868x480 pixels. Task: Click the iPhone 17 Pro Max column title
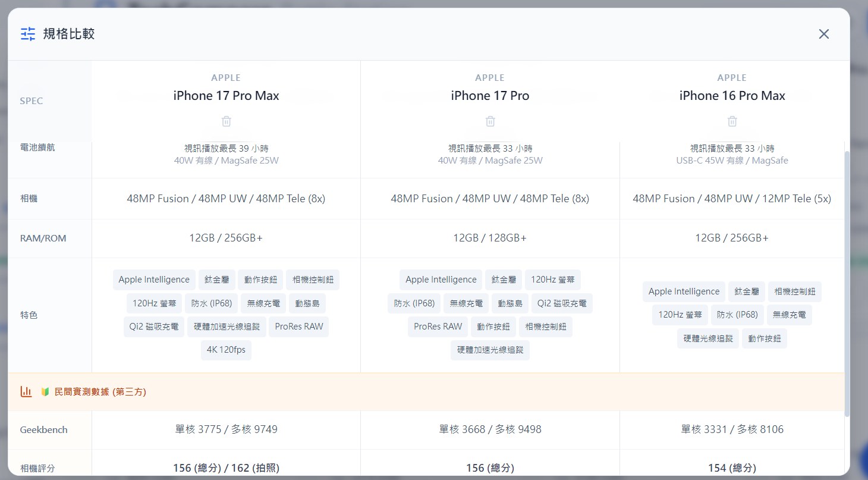click(226, 96)
